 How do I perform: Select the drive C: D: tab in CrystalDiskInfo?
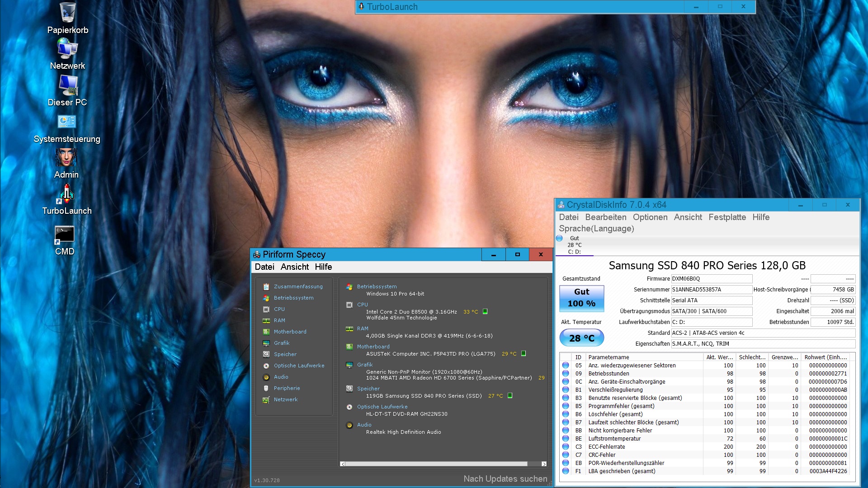click(574, 245)
